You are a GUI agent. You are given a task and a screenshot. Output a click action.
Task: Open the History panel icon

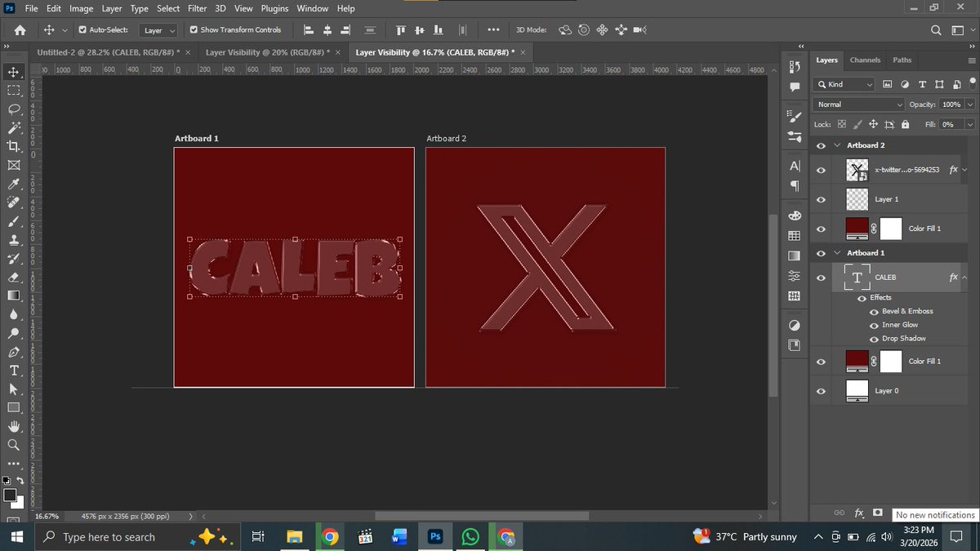pyautogui.click(x=795, y=68)
